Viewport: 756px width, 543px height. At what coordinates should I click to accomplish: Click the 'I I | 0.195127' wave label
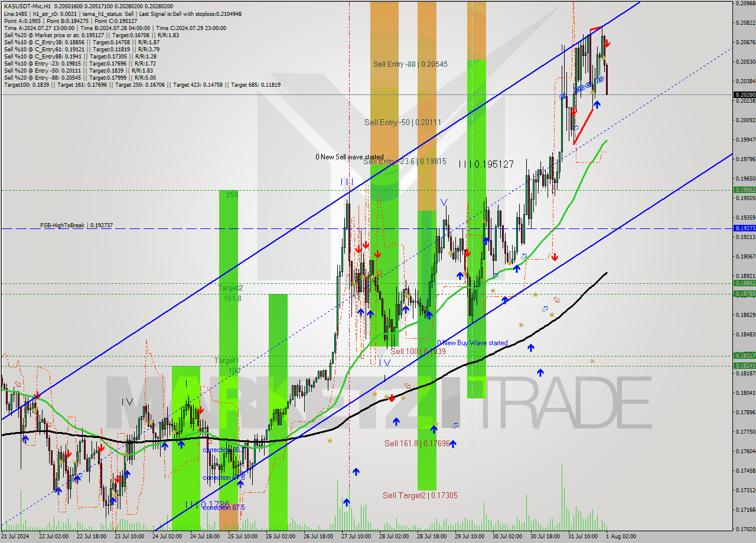(x=486, y=164)
